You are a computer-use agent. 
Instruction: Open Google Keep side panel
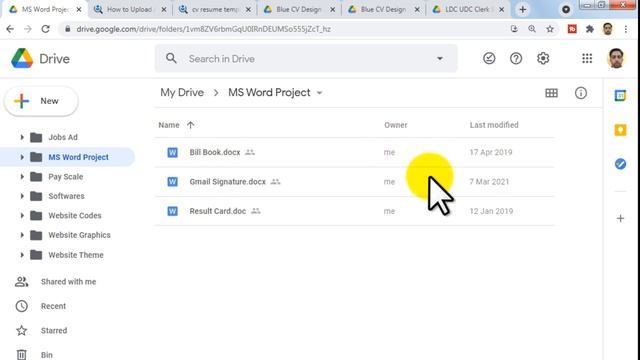pos(620,130)
